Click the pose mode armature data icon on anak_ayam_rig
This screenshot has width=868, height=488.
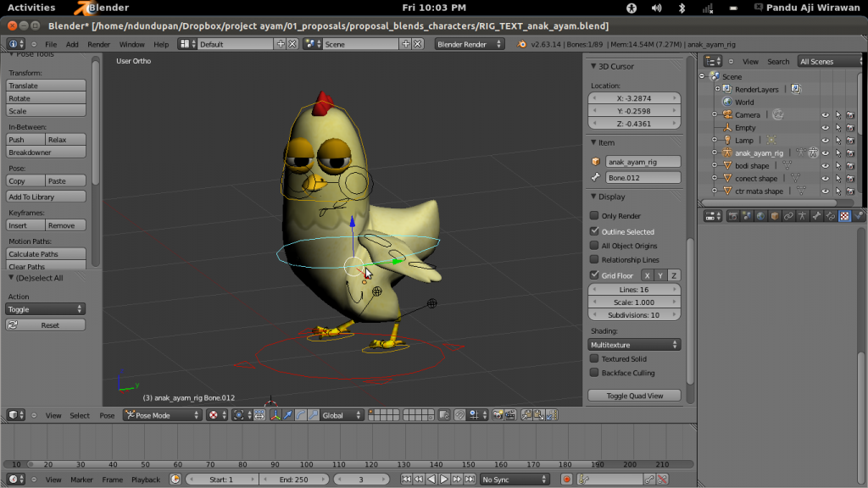coord(813,153)
